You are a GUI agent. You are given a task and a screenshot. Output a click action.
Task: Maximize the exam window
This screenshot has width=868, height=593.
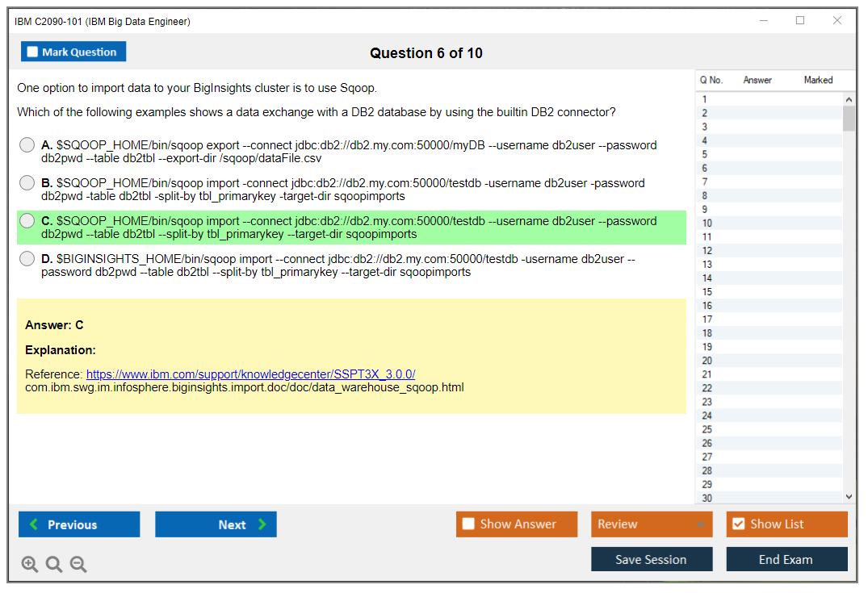tap(800, 21)
